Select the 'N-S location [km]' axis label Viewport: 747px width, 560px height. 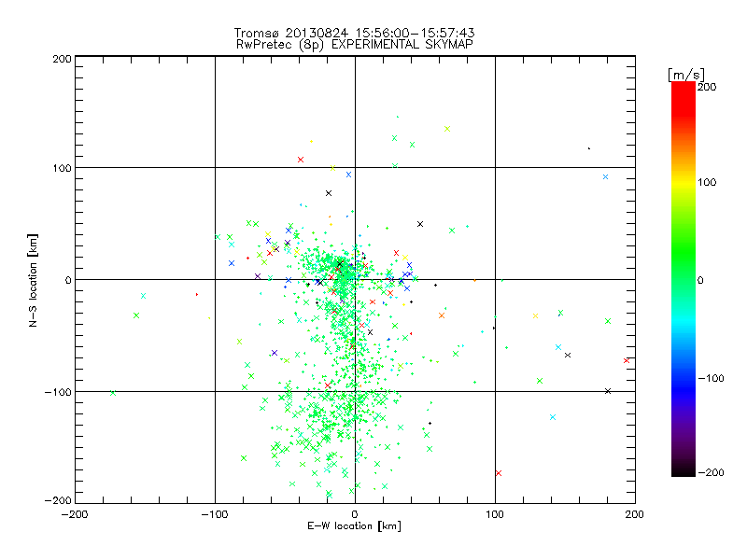[x=33, y=280]
